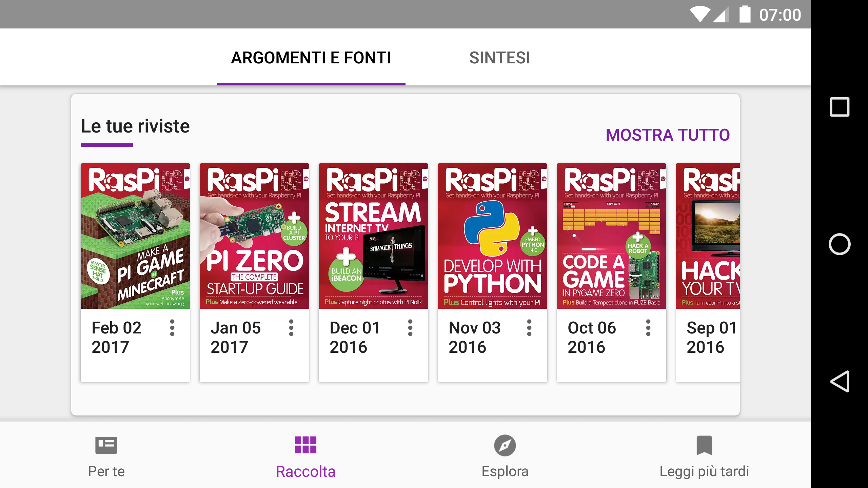Open options menu for Nov 03 2016 issue
Image resolution: width=868 pixels, height=488 pixels.
(529, 328)
